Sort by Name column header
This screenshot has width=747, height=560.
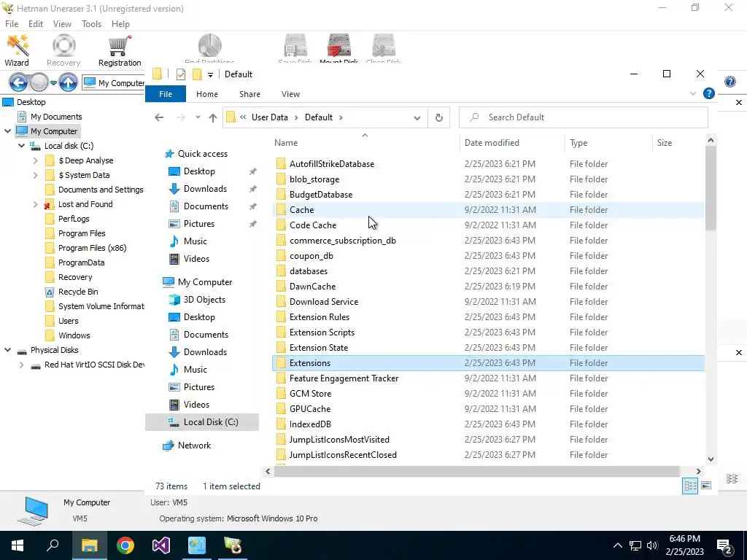(365, 143)
